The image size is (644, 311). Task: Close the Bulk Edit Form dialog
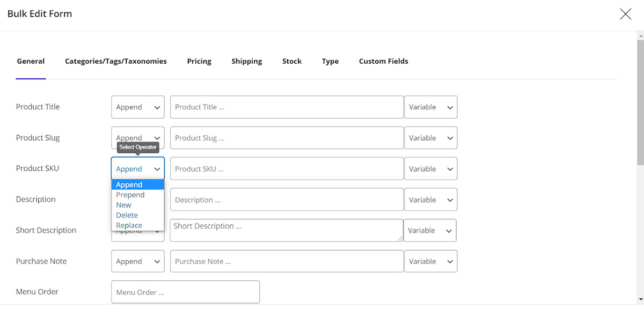[x=625, y=14]
